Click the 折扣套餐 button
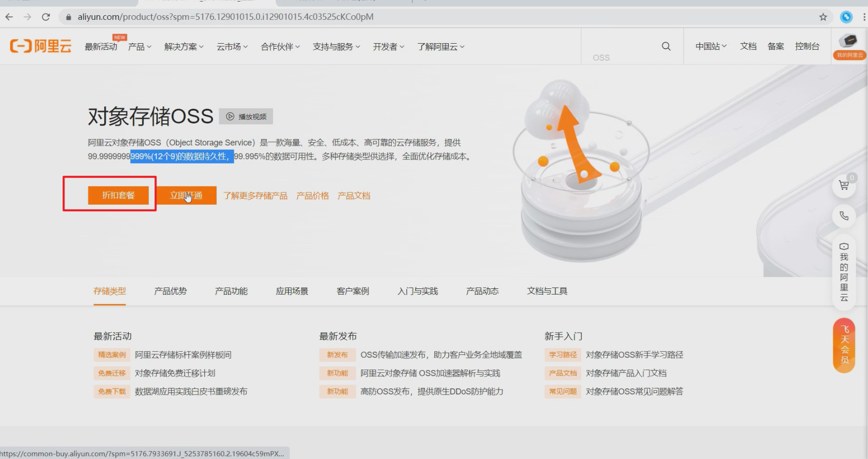The height and width of the screenshot is (459, 868). coord(118,195)
